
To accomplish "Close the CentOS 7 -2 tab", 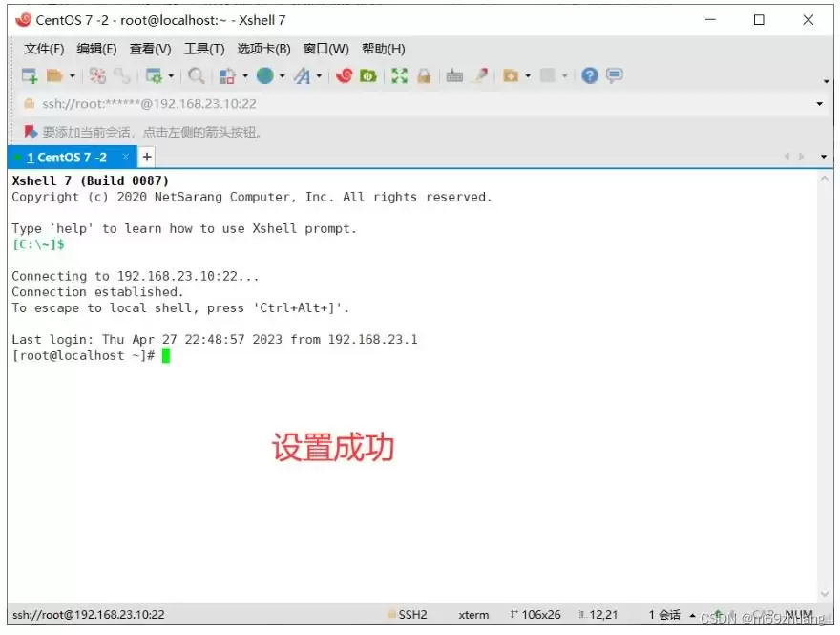I will 125,157.
